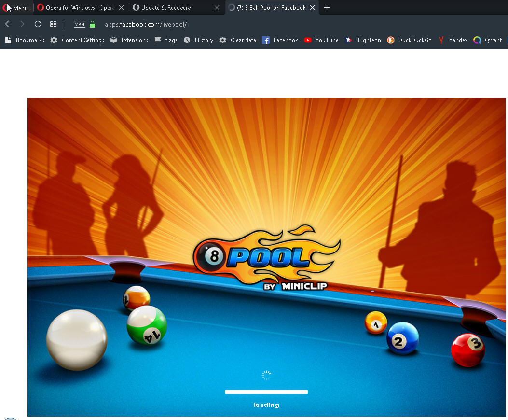Open Yandex bookmark
Image resolution: width=508 pixels, height=420 pixels.
point(453,40)
